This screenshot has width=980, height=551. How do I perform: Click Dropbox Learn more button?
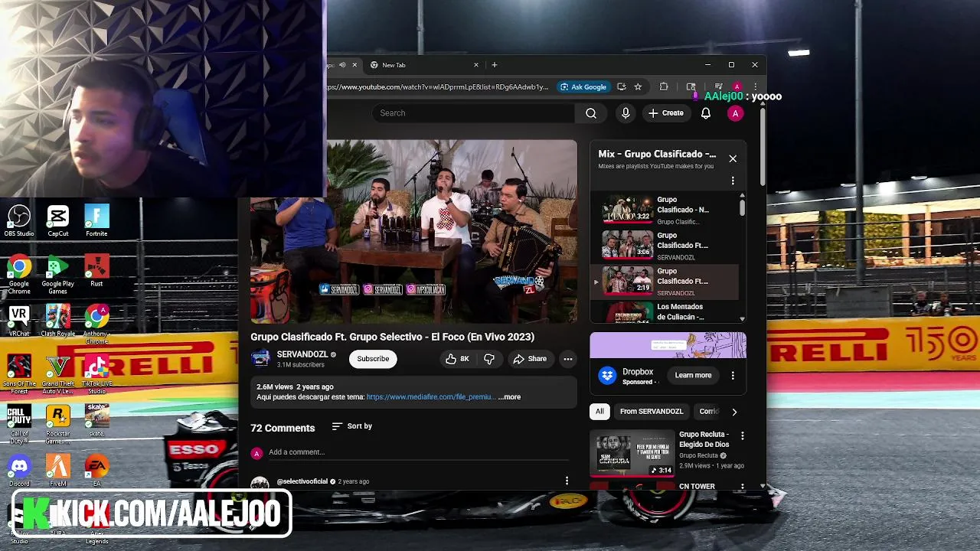tap(693, 376)
